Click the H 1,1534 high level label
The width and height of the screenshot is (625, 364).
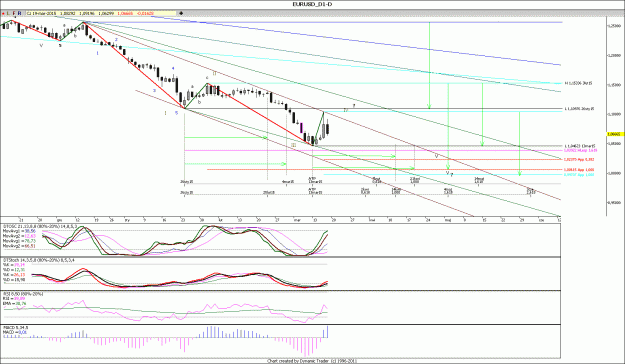pyautogui.click(x=578, y=83)
